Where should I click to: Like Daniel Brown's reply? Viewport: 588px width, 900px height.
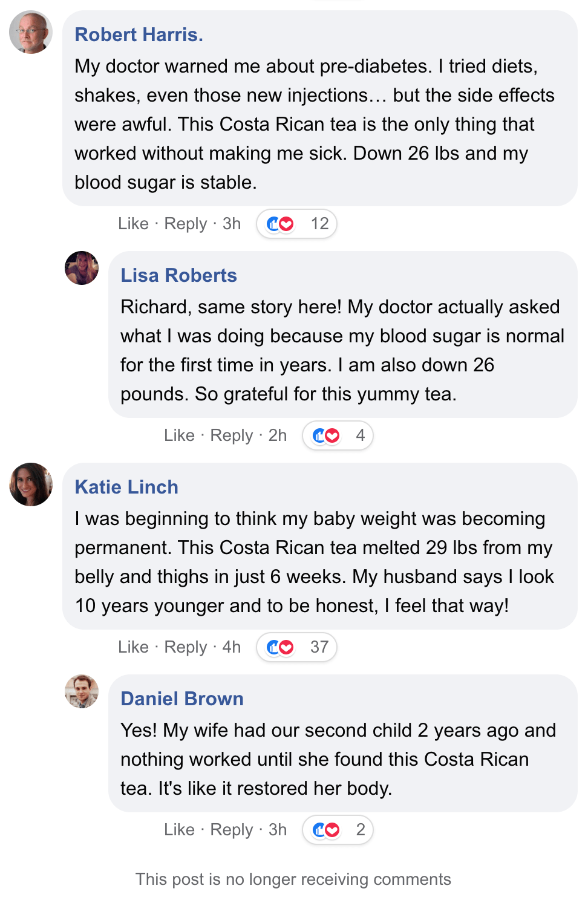tap(179, 830)
